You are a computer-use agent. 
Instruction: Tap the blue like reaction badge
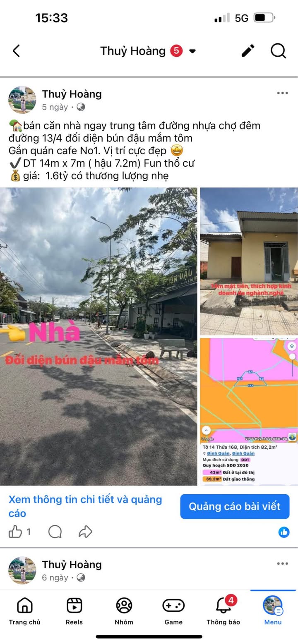284,532
